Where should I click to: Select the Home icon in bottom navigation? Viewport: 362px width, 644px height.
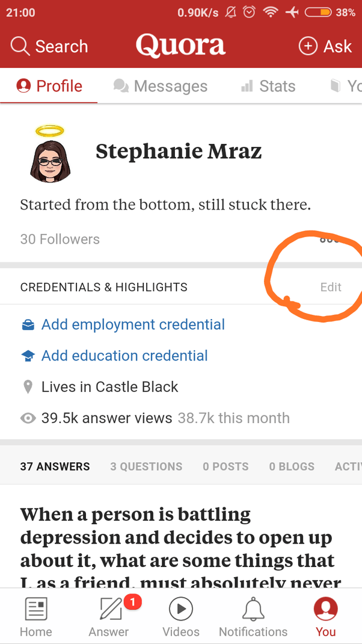[36, 615]
